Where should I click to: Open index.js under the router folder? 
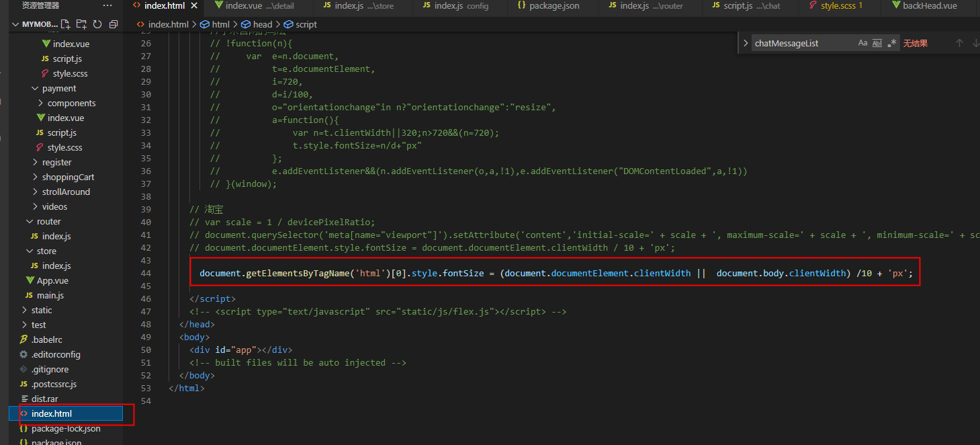point(56,237)
